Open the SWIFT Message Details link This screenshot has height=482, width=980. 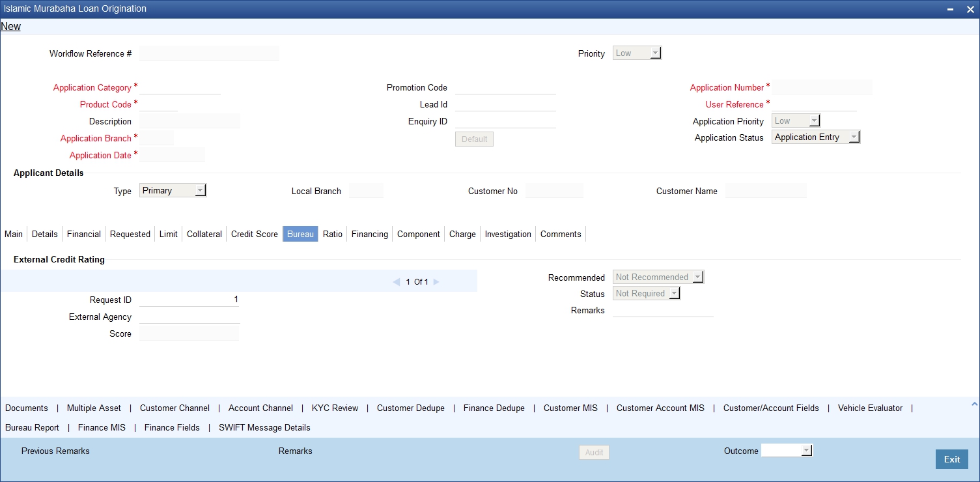[x=264, y=427]
